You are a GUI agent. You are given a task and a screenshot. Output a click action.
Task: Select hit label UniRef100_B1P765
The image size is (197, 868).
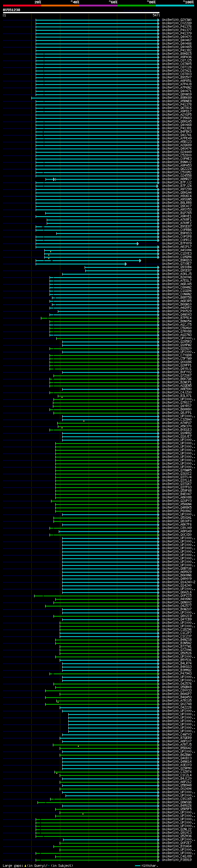(177, 213)
